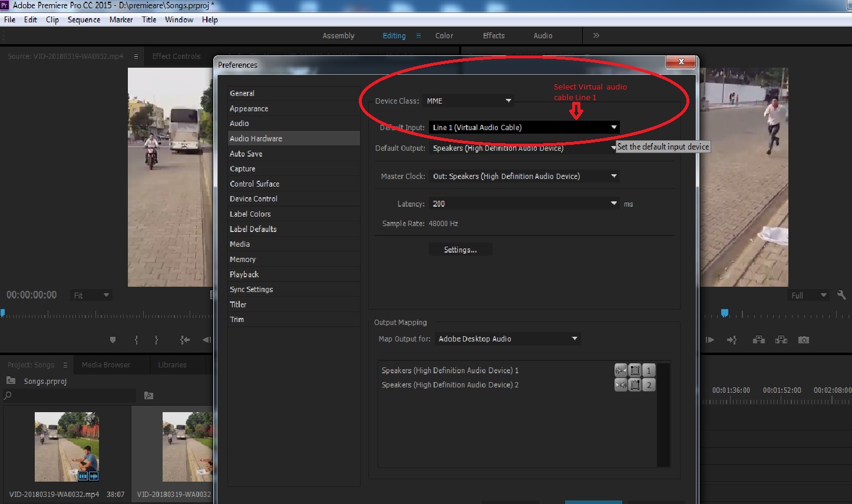Click left speaker icon in Speakers 1 row
Screen dimensions: 852x504
620,370
